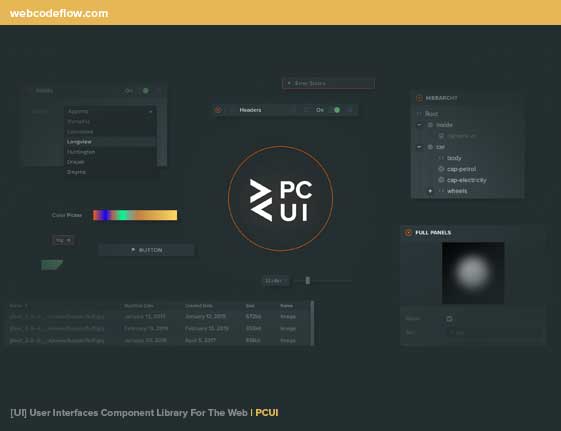
Task: Click the 'April 5, 2017' cell in the table
Action: [x=200, y=341]
